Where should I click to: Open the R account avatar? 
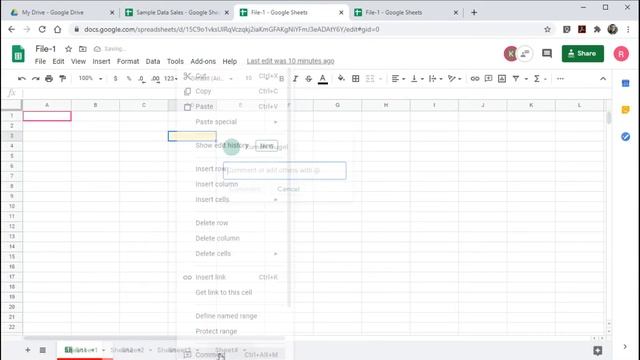point(621,54)
